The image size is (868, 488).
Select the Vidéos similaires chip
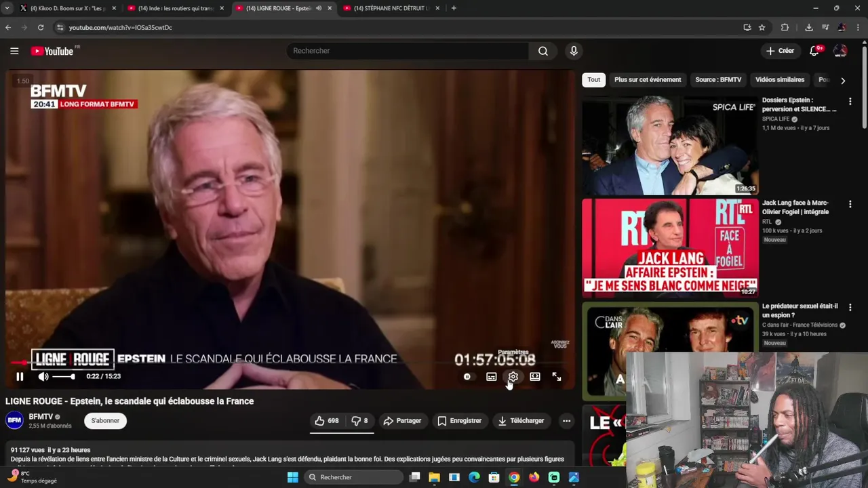click(x=780, y=80)
